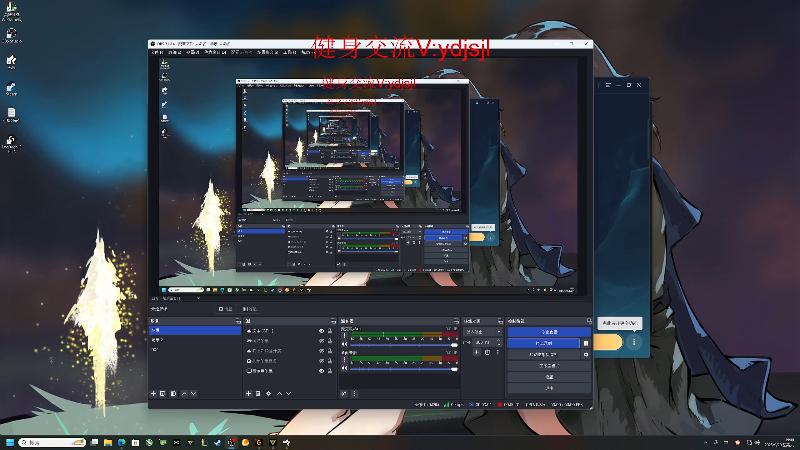Open Filters button in the source toolbar
The height and width of the screenshot is (450, 800).
coord(250,309)
